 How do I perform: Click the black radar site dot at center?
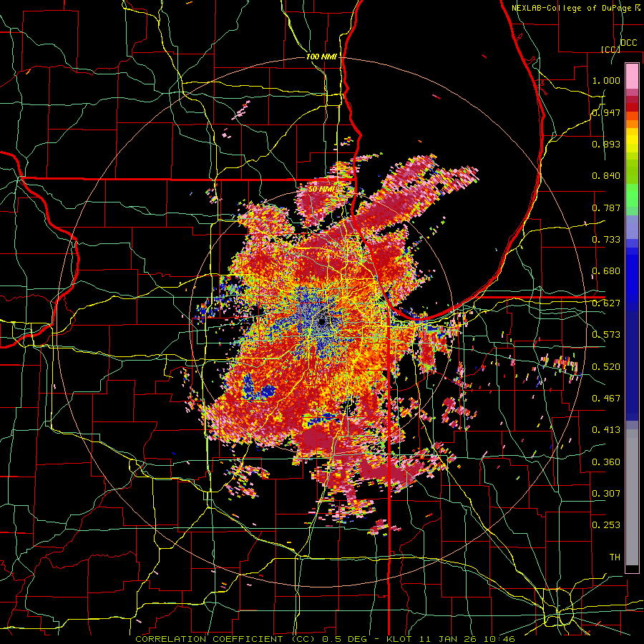323,321
